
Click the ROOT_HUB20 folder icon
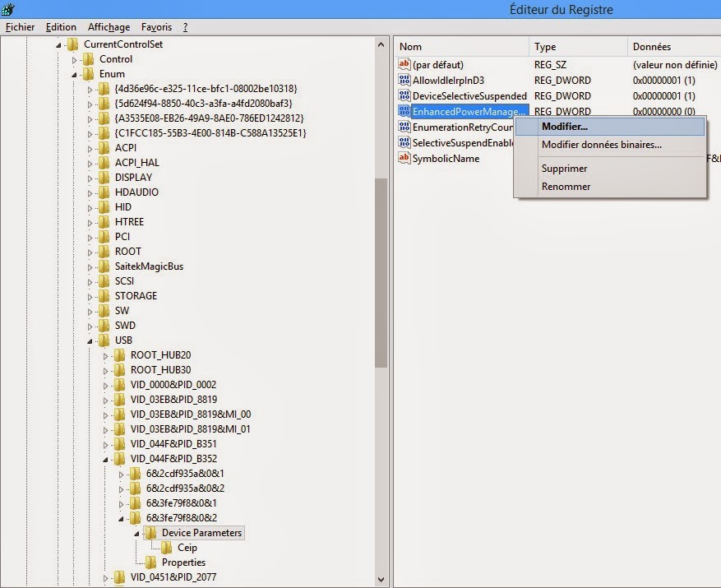[x=119, y=355]
